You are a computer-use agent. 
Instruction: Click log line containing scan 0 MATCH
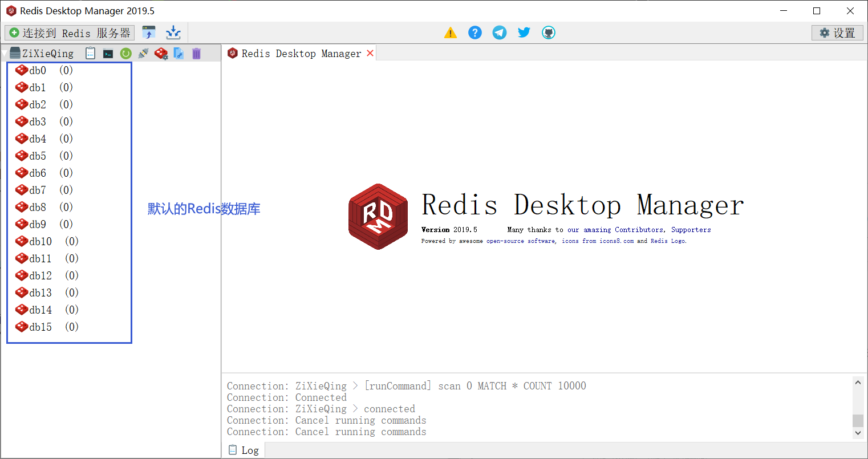click(x=406, y=386)
